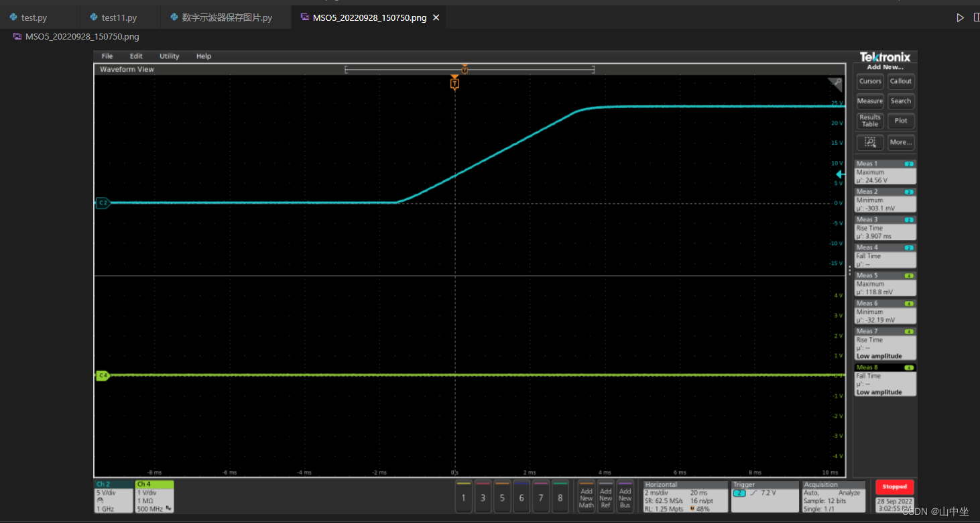Select the Meas 3 Rise Time badge
This screenshot has height=523, width=980.
885,228
